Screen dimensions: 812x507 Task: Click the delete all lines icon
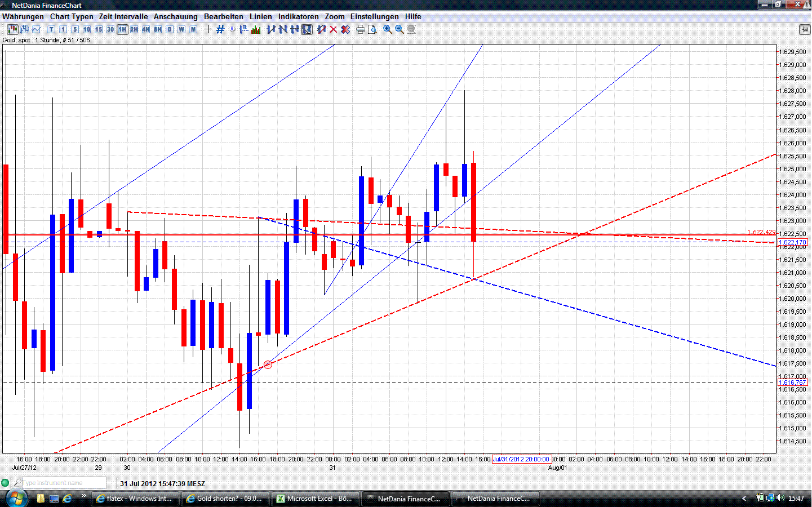[345, 29]
